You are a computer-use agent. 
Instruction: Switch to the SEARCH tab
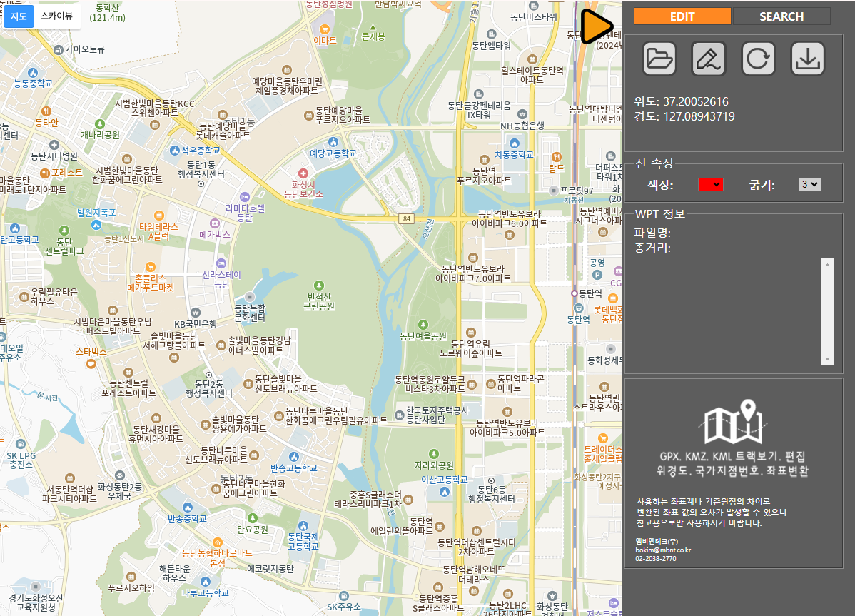(781, 16)
